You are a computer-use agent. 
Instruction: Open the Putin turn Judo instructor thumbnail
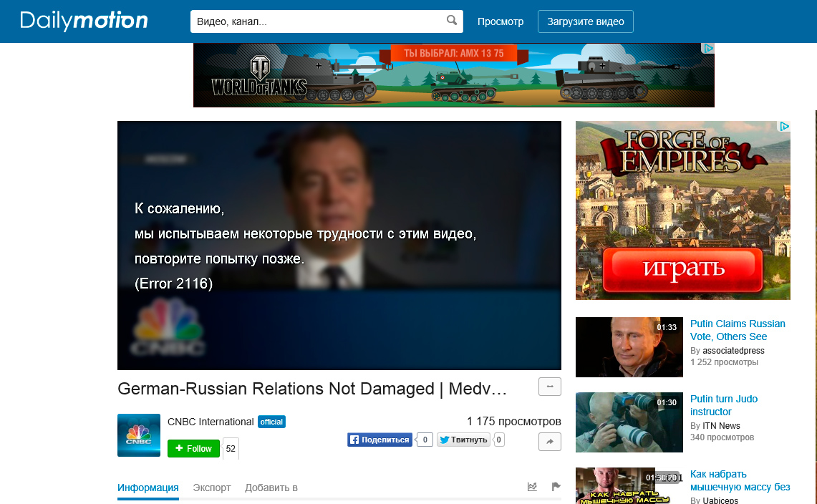[x=629, y=422]
